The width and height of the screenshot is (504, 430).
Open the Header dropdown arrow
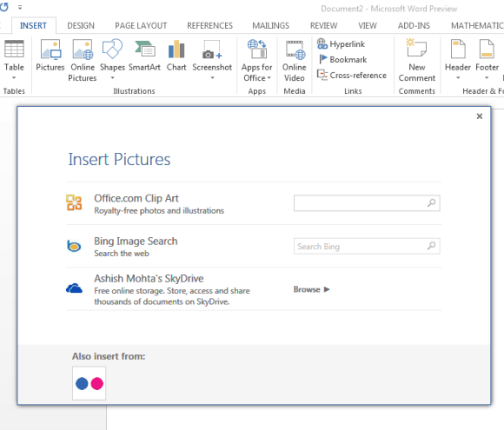pos(458,78)
